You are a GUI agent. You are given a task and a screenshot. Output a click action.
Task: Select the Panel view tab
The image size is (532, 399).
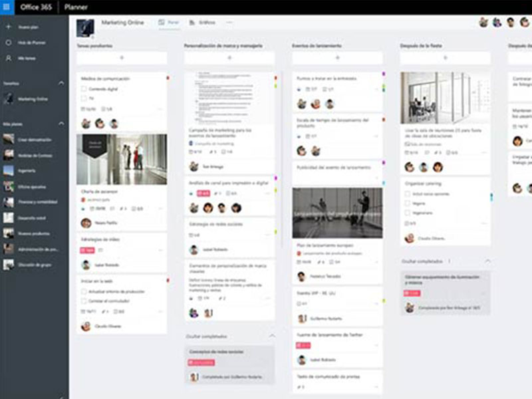[x=170, y=22]
